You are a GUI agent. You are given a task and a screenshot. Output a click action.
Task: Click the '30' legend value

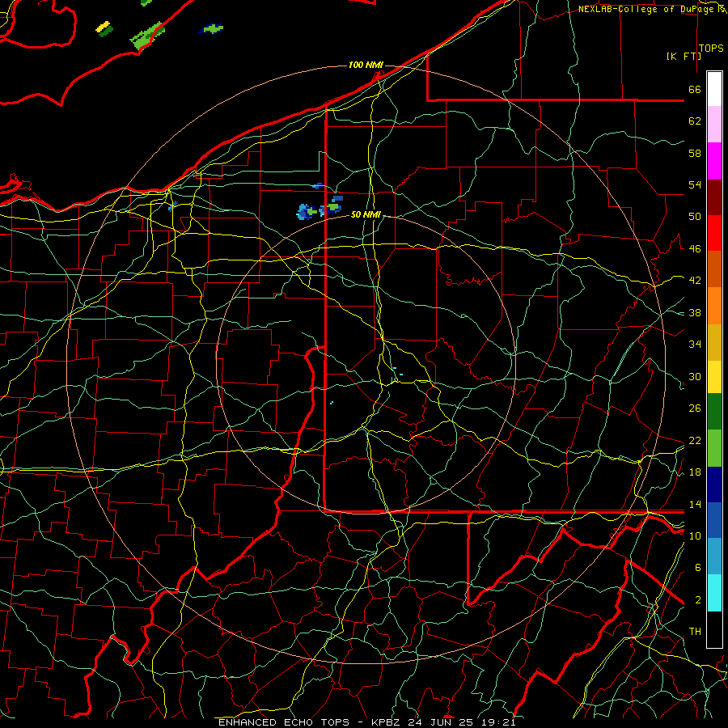coord(695,376)
